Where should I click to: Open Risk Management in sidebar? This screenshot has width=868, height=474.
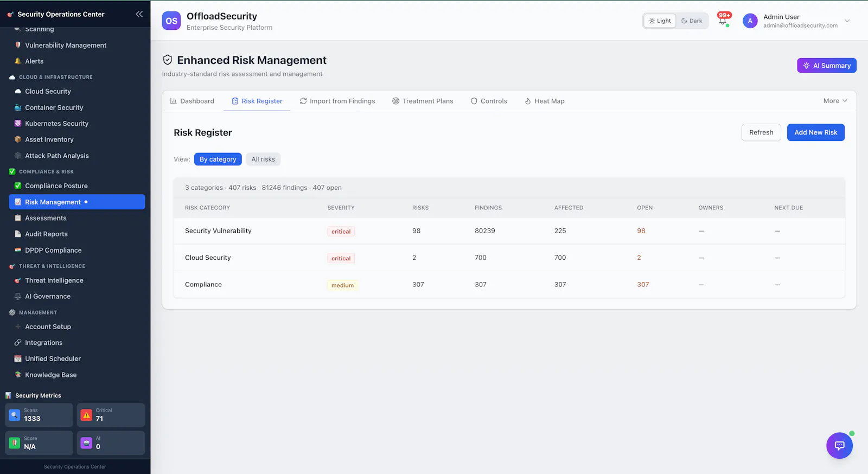[77, 202]
